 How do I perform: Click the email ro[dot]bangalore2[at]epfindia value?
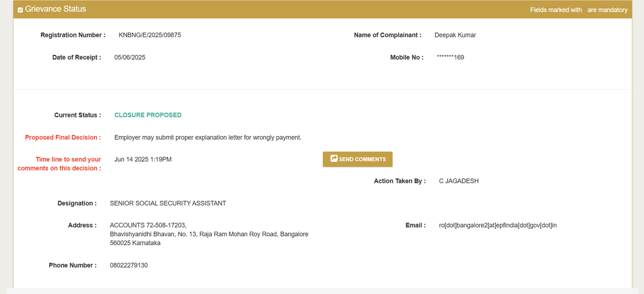tap(498, 225)
